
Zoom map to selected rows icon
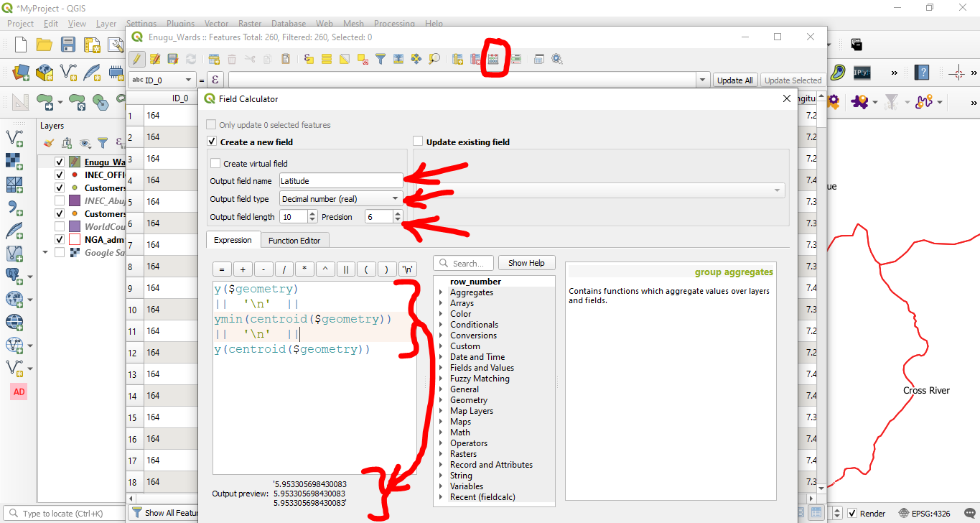tap(436, 59)
